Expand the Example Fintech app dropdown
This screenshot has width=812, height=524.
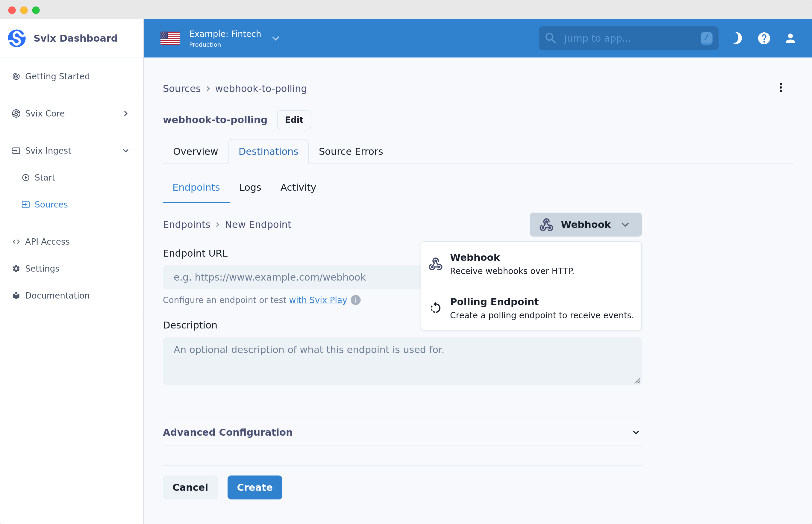276,38
